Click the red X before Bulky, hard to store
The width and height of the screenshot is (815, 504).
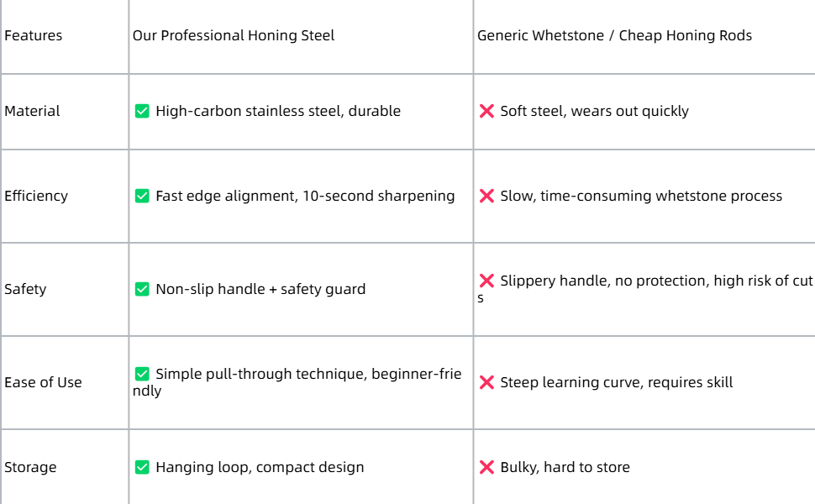tap(486, 467)
